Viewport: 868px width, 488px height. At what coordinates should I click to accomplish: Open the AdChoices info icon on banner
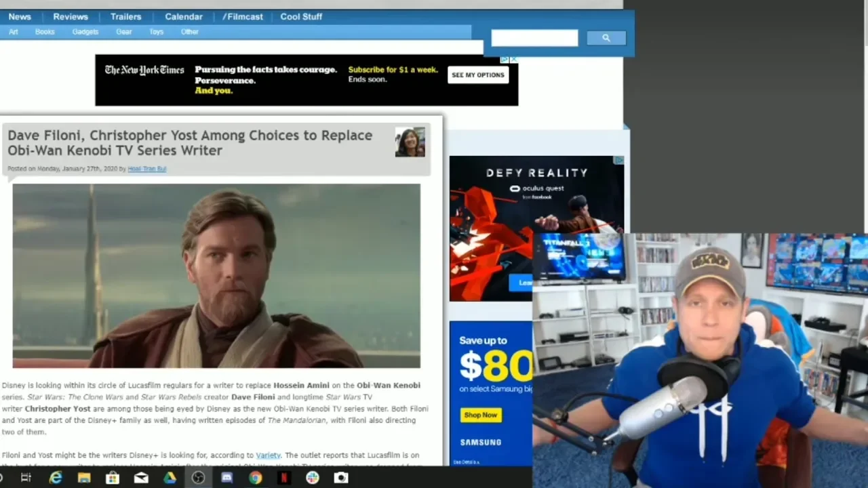[x=505, y=59]
